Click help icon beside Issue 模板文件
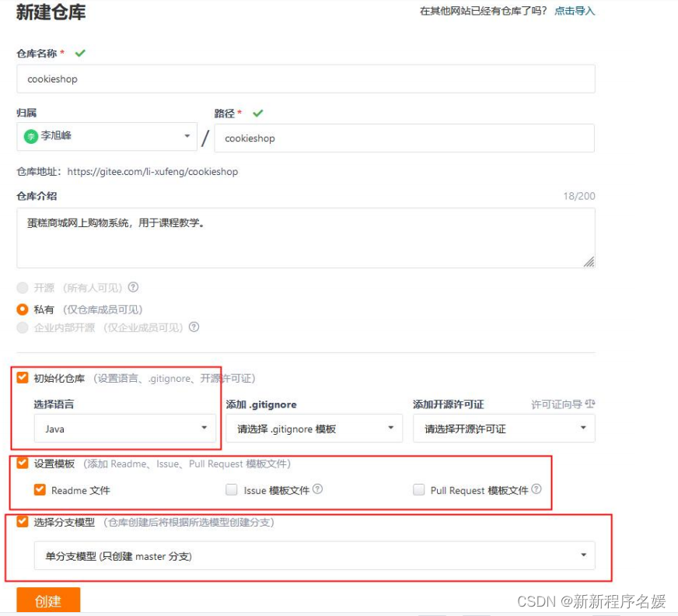This screenshot has width=678, height=616. pyautogui.click(x=317, y=489)
